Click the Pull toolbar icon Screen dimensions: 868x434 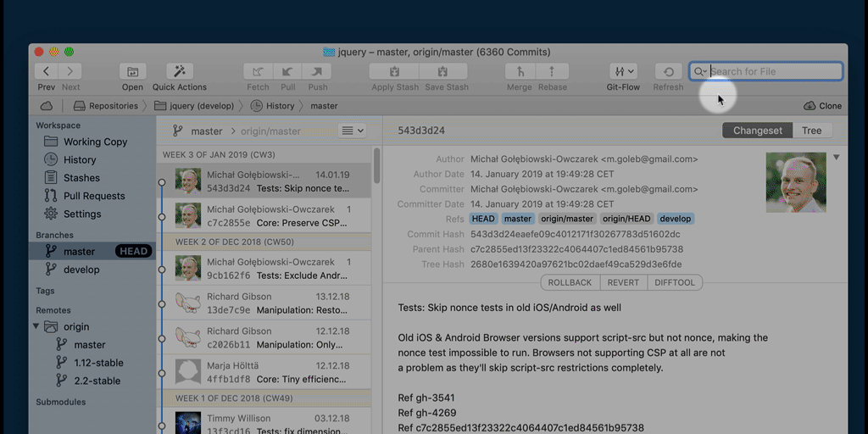point(288,72)
